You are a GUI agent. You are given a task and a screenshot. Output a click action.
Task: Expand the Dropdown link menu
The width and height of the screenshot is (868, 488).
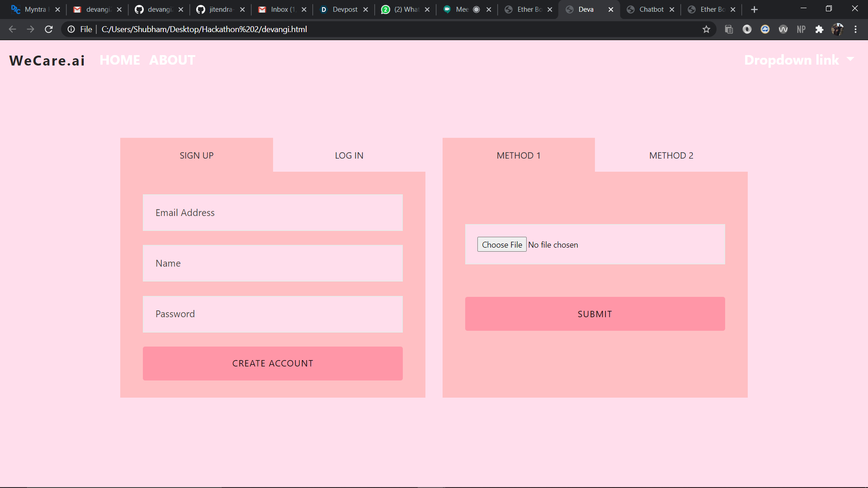tap(799, 60)
